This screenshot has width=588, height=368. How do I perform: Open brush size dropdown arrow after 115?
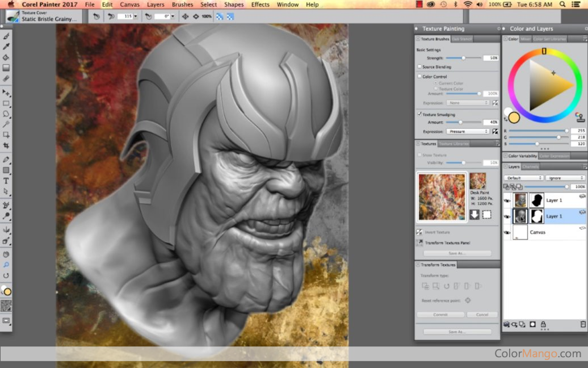coord(136,16)
